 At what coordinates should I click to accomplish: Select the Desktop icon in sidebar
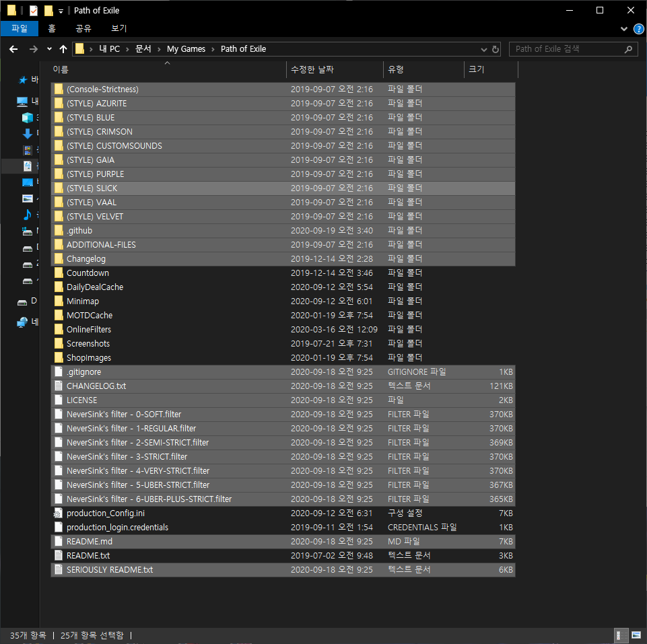[28, 182]
